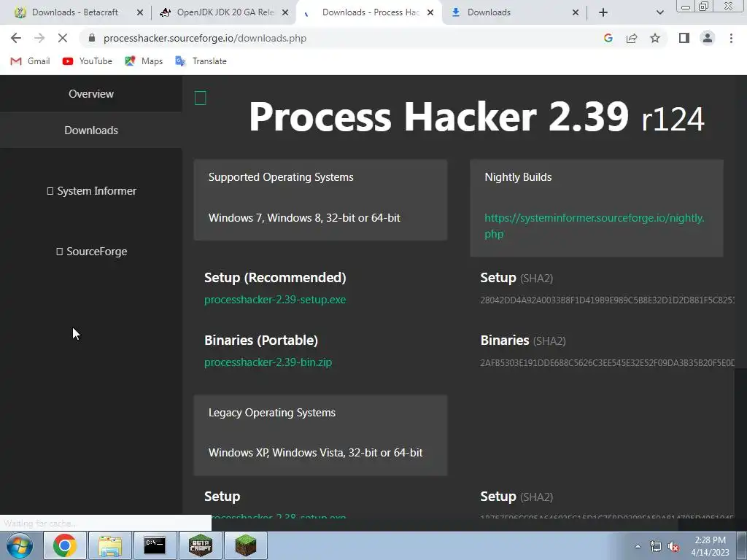Switch to Downloads - Betacraft tab
The height and width of the screenshot is (560, 747).
75,12
